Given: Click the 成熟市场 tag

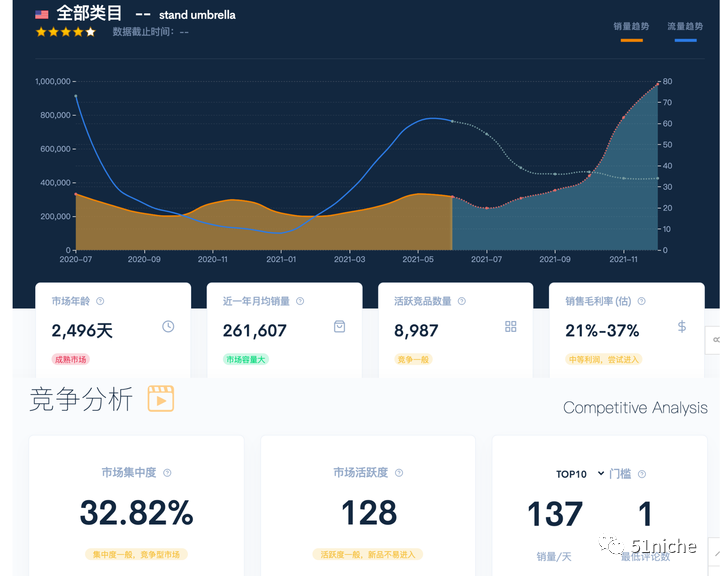Looking at the screenshot, I should [69, 359].
